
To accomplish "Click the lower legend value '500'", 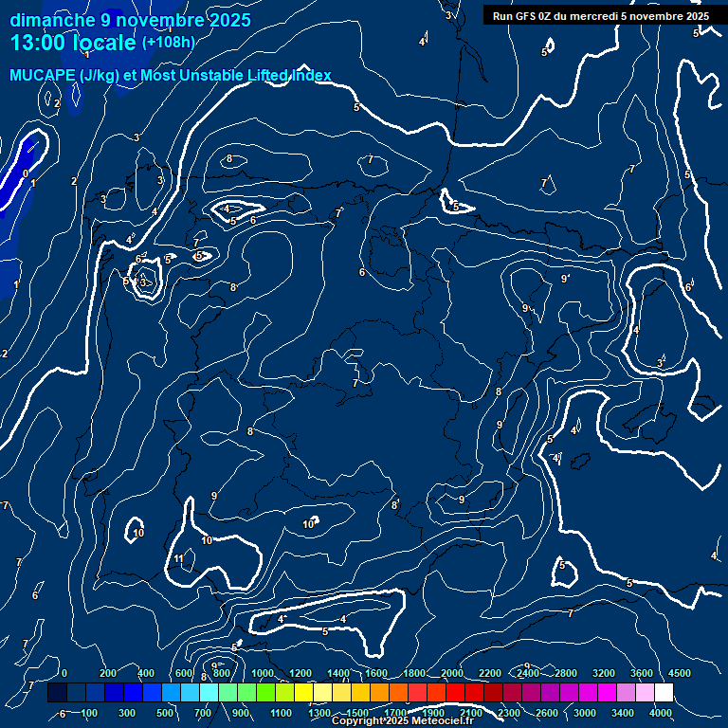I will coord(165,713).
